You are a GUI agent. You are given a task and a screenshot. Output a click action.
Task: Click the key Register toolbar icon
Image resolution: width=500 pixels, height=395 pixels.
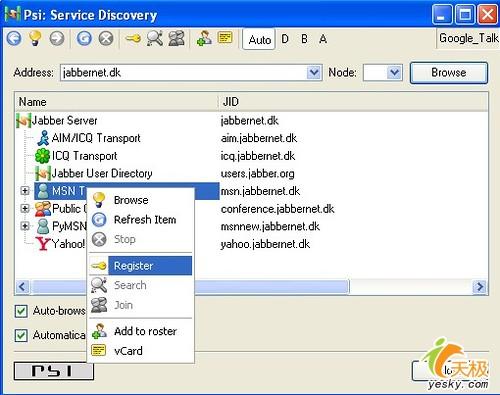[x=133, y=39]
